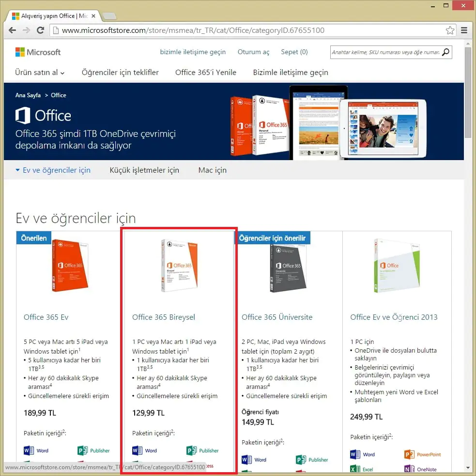Click scrollbar up arrow
Image resolution: width=476 pixels, height=476 pixels.
coord(468,44)
